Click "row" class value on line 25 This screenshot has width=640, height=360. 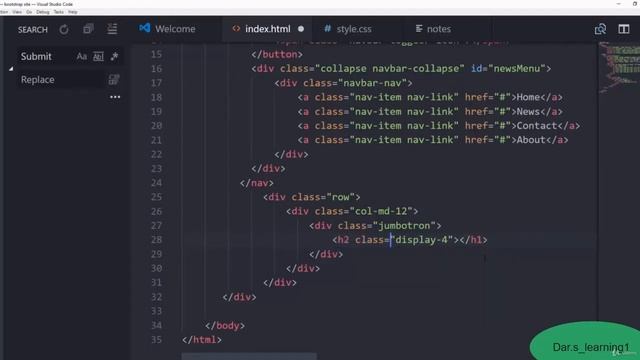point(341,197)
